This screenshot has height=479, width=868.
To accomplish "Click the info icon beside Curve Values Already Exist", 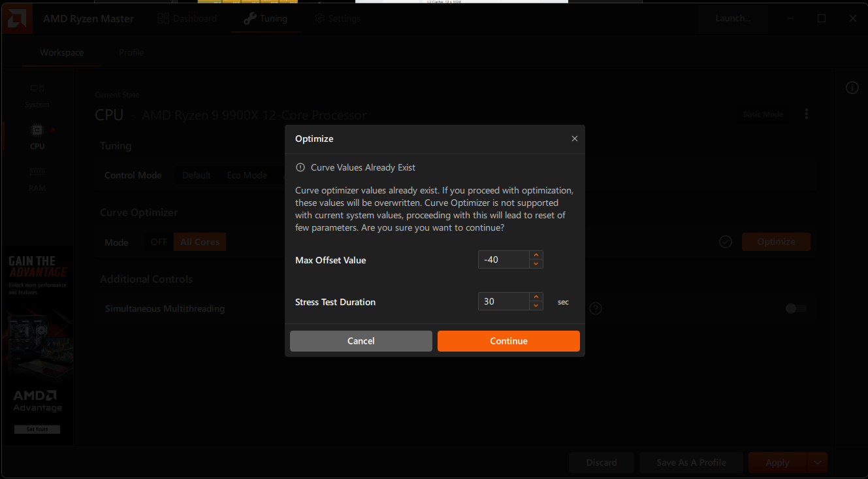I will click(x=300, y=167).
